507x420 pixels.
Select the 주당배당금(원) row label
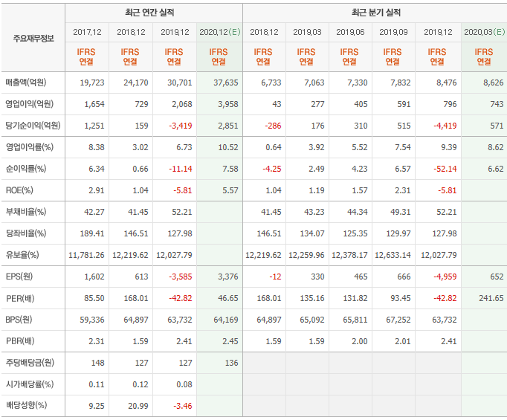point(30,363)
